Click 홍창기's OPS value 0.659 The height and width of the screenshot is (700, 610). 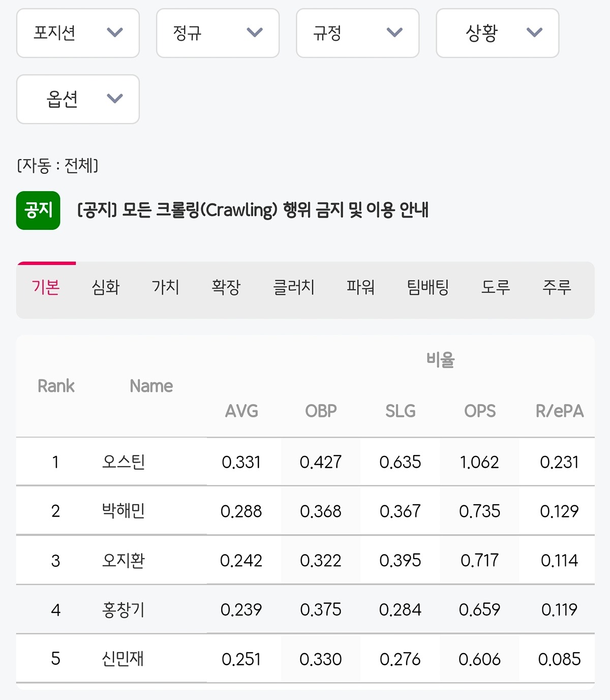click(x=479, y=610)
